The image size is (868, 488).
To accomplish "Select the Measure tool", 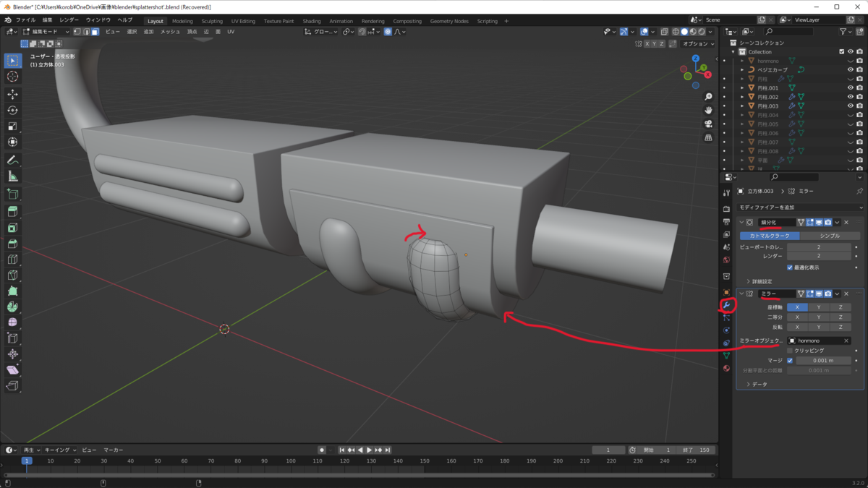I will click(12, 176).
